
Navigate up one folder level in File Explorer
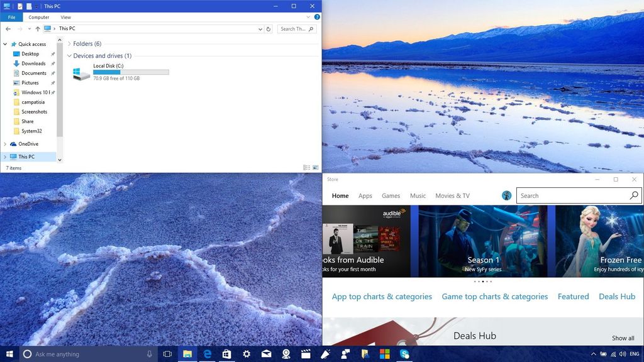pos(37,28)
